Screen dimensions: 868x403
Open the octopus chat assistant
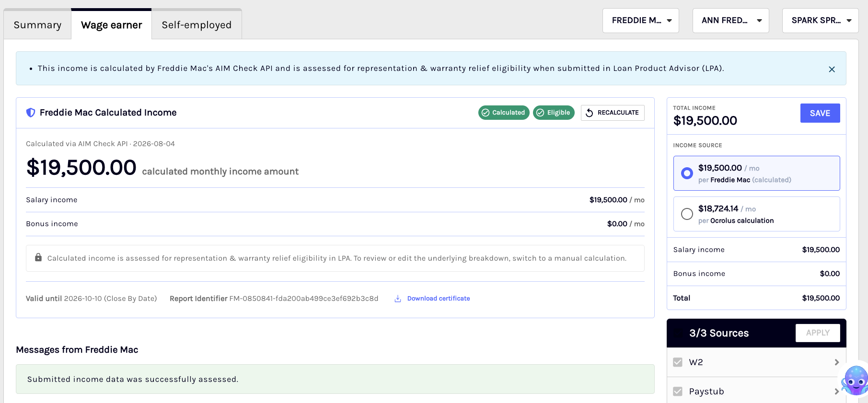855,380
